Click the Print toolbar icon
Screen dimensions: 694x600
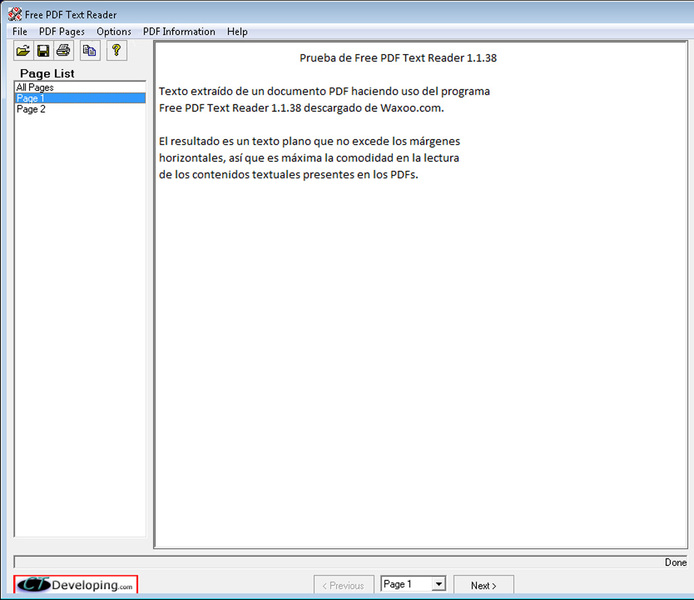pyautogui.click(x=63, y=50)
